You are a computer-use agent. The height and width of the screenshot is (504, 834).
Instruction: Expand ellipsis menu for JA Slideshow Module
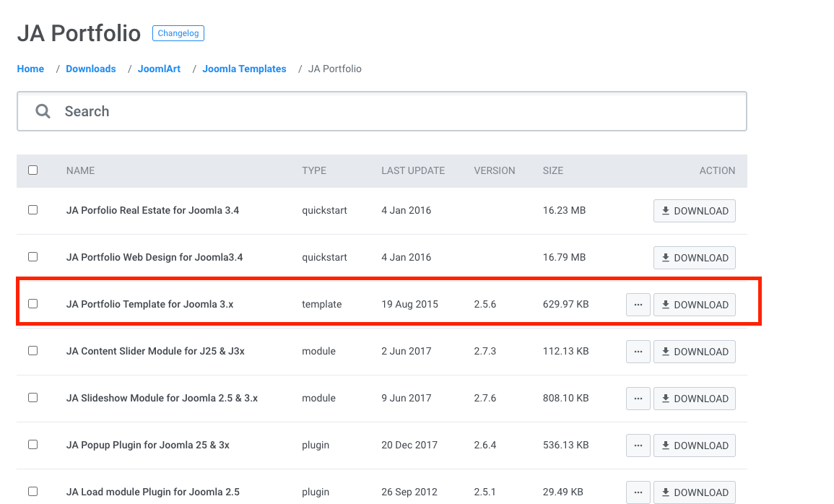(638, 399)
